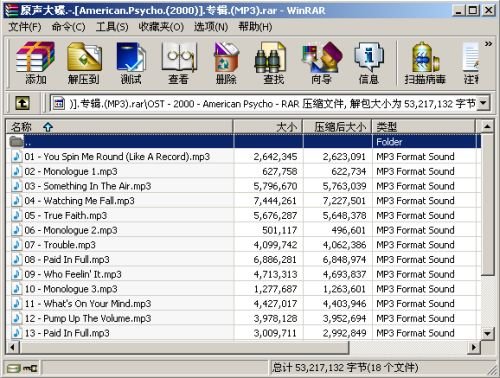Click status bar total 53,217,132 字节 text
Viewport: 500px width, 378px height.
click(345, 368)
